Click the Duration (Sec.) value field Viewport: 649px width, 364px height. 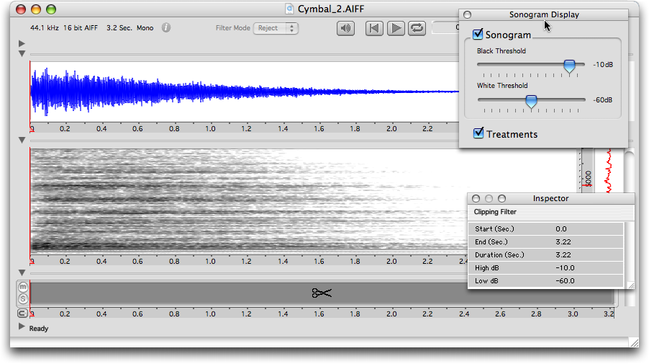563,255
